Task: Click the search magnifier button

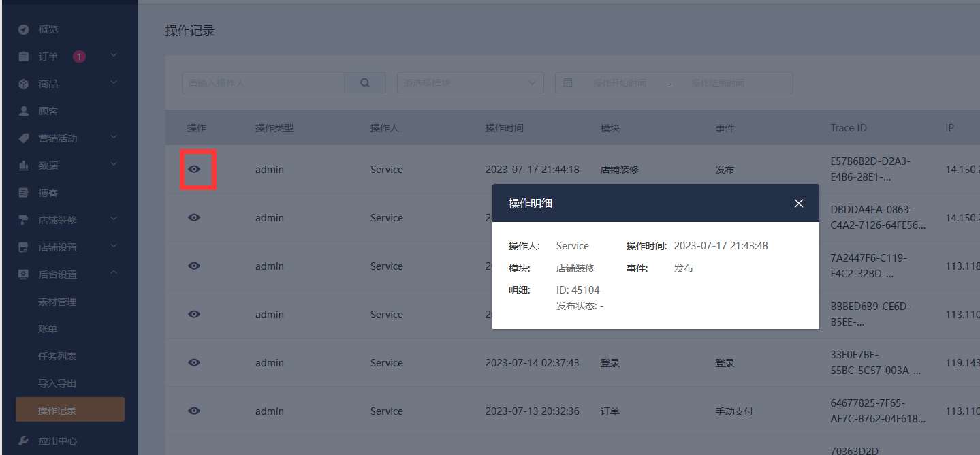Action: coord(365,82)
